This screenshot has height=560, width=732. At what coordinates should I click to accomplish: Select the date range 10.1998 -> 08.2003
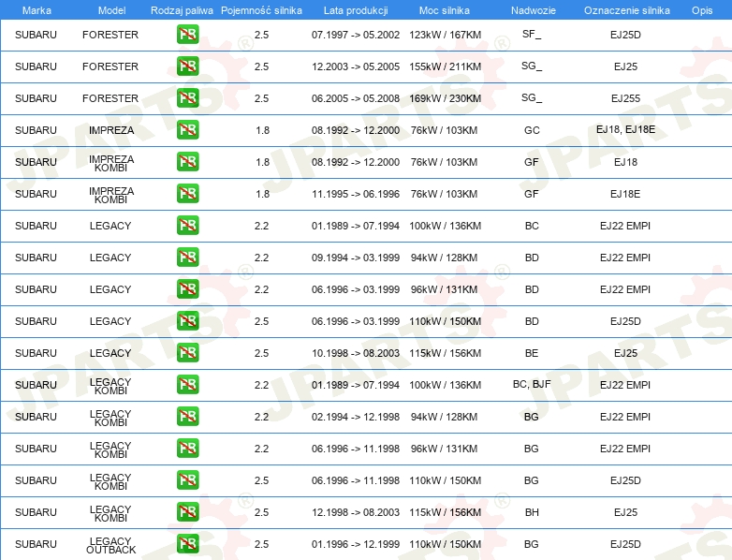click(356, 353)
